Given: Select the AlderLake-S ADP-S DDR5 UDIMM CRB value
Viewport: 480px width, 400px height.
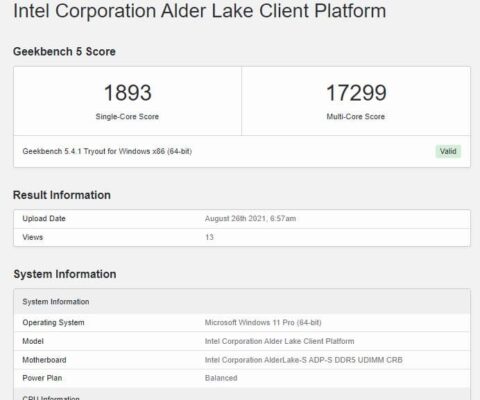Looking at the screenshot, I should click(304, 360).
